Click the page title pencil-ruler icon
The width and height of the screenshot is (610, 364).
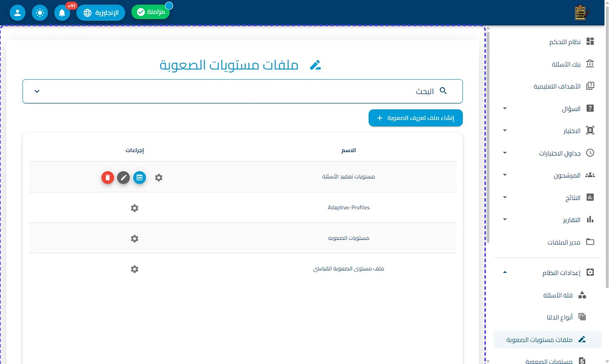point(315,65)
